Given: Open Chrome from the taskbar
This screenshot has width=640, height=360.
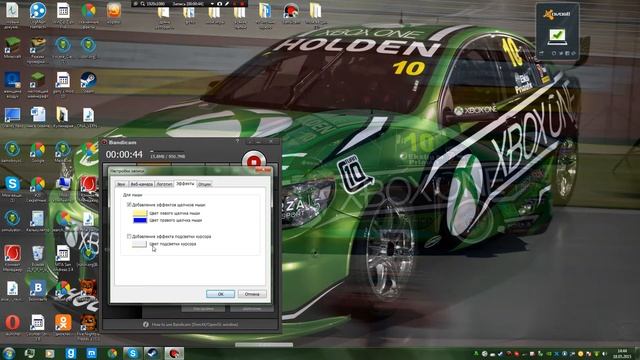Looking at the screenshot, I should pyautogui.click(x=112, y=353).
